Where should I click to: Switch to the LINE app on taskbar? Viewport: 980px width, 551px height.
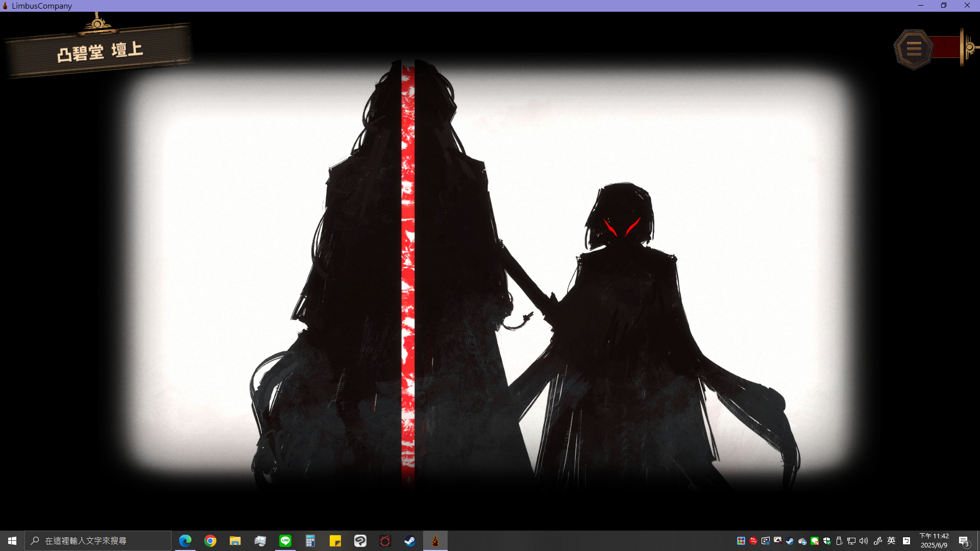[x=285, y=541]
